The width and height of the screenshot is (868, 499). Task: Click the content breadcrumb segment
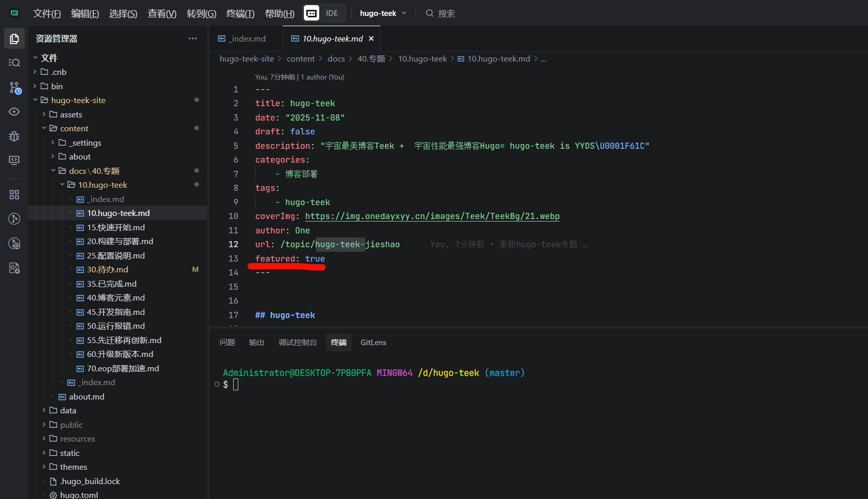tap(300, 59)
